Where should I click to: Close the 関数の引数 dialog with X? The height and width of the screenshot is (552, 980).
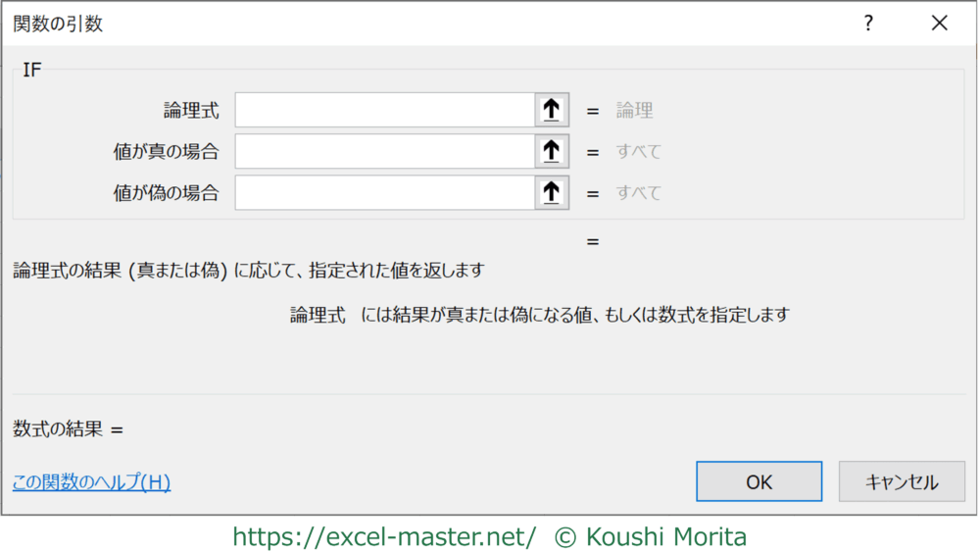coord(939,25)
